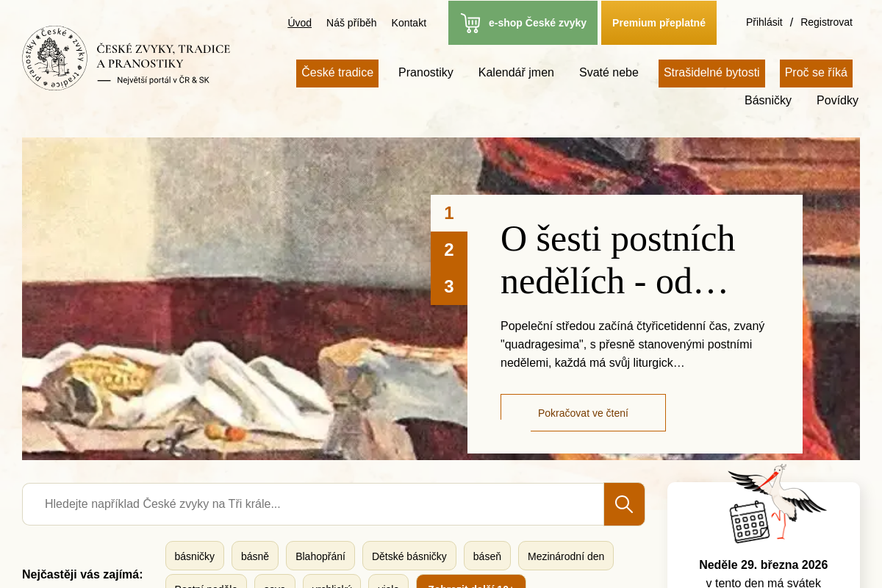
Task: Click the Premium předplatné button
Action: tap(659, 23)
